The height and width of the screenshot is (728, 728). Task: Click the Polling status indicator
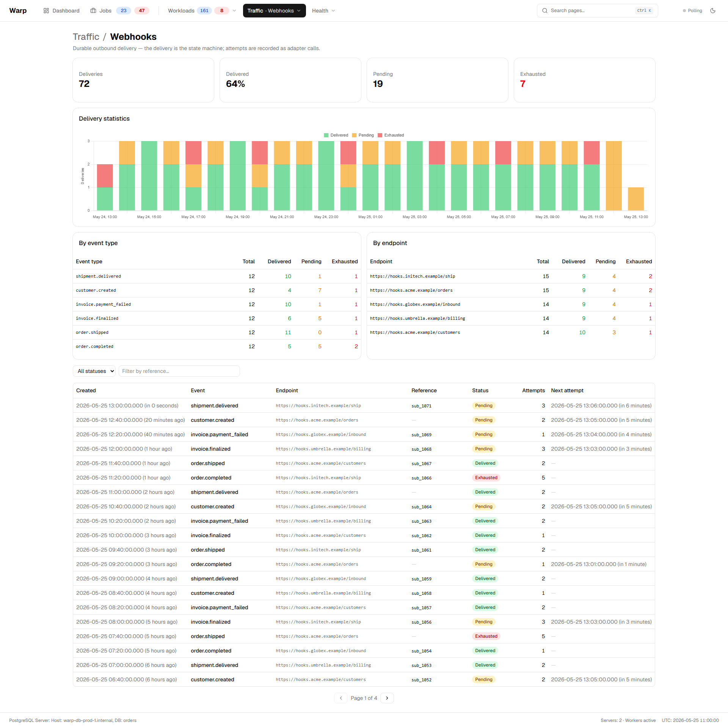(x=692, y=11)
